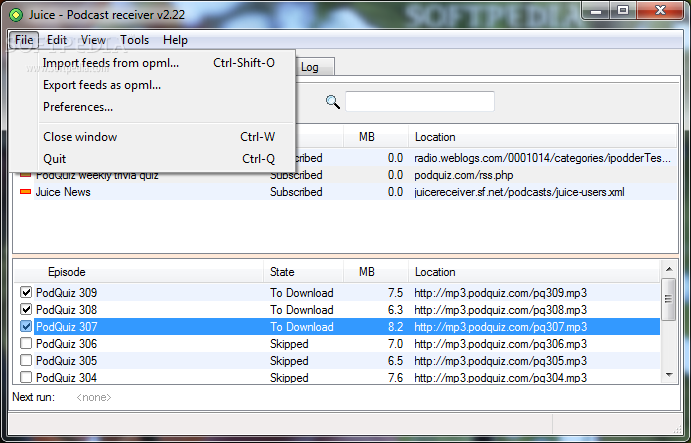Close the Juice window
Viewport: 691px width, 443px height.
[660, 10]
